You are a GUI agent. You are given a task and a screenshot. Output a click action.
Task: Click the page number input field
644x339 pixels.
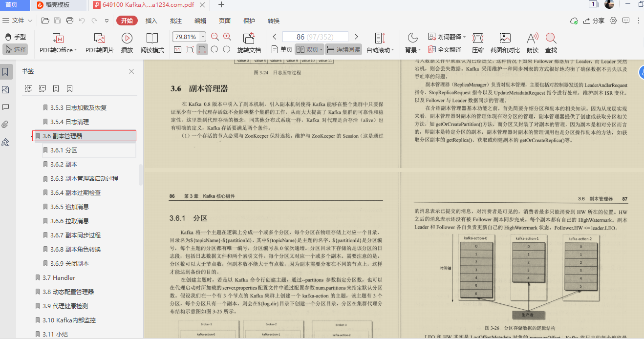[315, 37]
